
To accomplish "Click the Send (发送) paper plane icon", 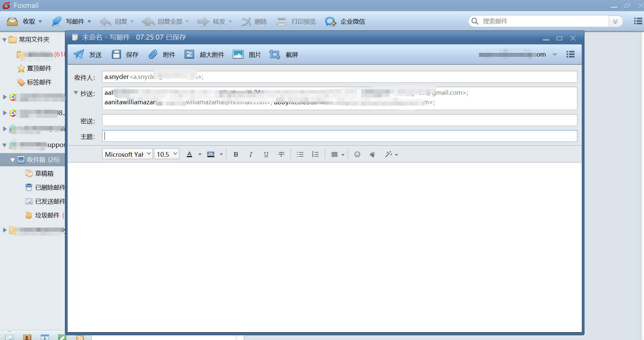I will pyautogui.click(x=79, y=55).
